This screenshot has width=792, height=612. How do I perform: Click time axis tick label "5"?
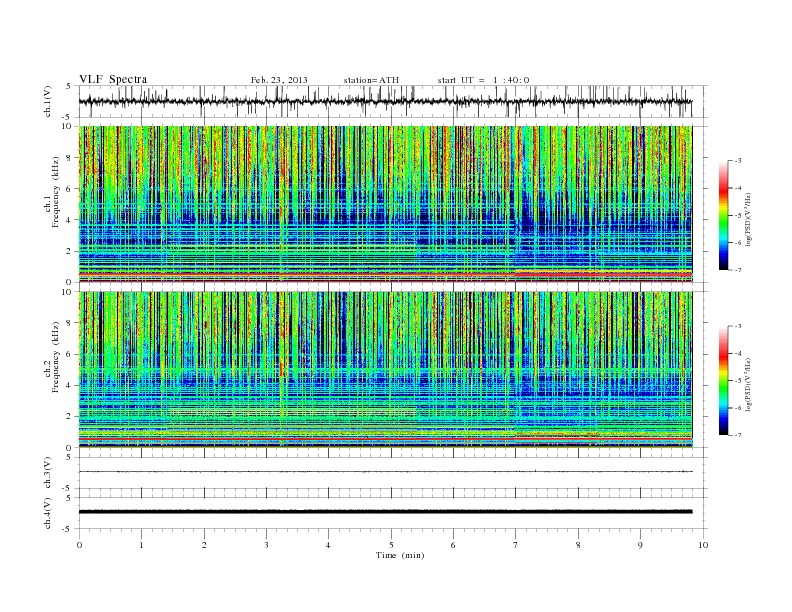pyautogui.click(x=391, y=545)
